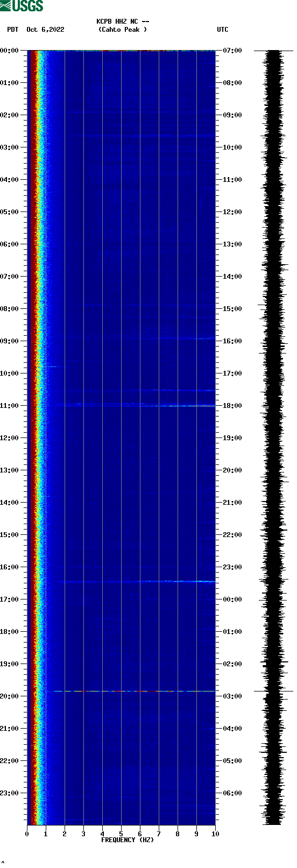Click the 06:00 PDT time label

click(9, 244)
